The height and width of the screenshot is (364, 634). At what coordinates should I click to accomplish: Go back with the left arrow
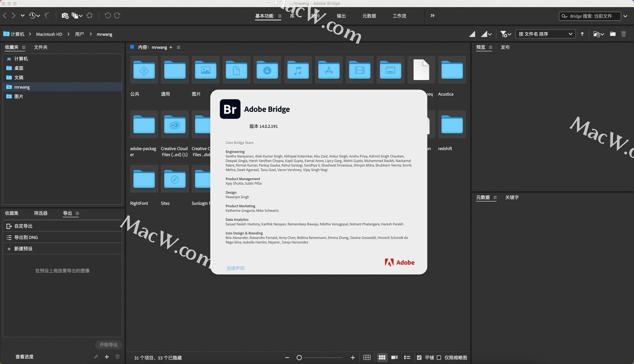[x=5, y=16]
